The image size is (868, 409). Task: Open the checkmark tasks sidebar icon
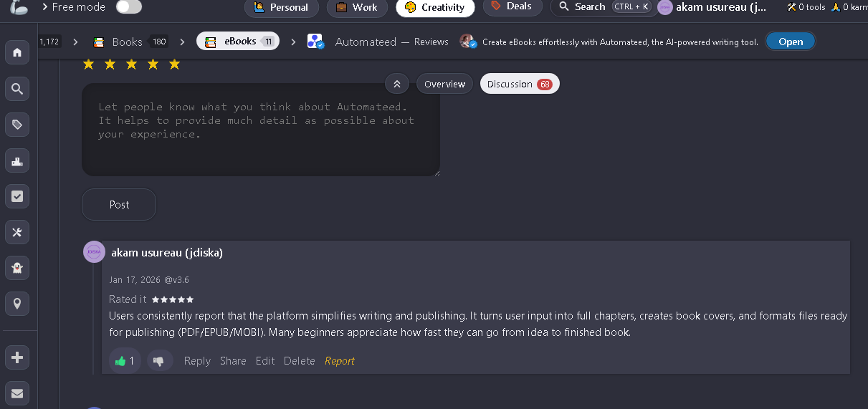pos(17,196)
